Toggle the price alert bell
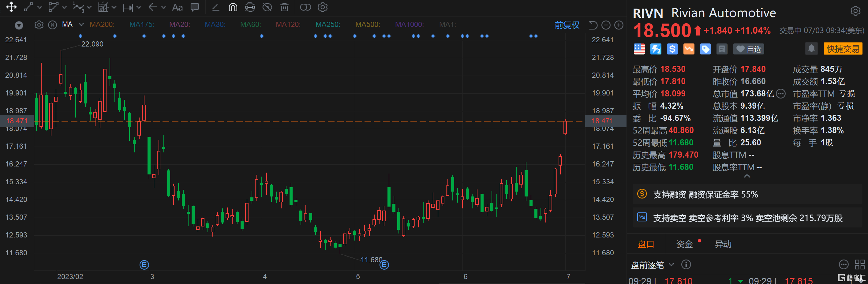Viewport: 868px width, 284px height. point(811,49)
